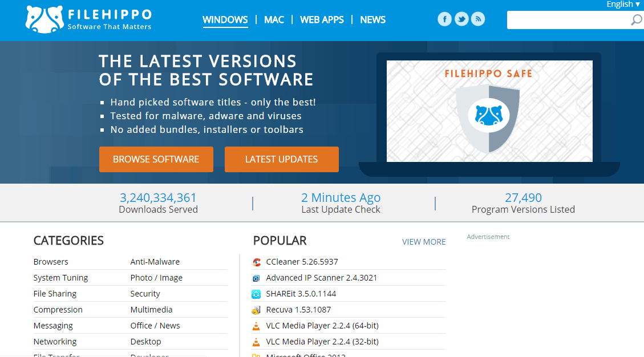This screenshot has width=644, height=357.
Task: Switch to the MAC section
Action: click(x=274, y=19)
